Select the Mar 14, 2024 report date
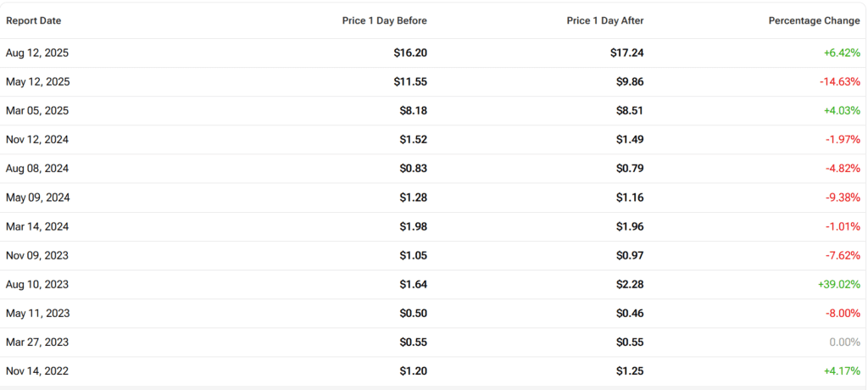The width and height of the screenshot is (868, 390). [37, 226]
